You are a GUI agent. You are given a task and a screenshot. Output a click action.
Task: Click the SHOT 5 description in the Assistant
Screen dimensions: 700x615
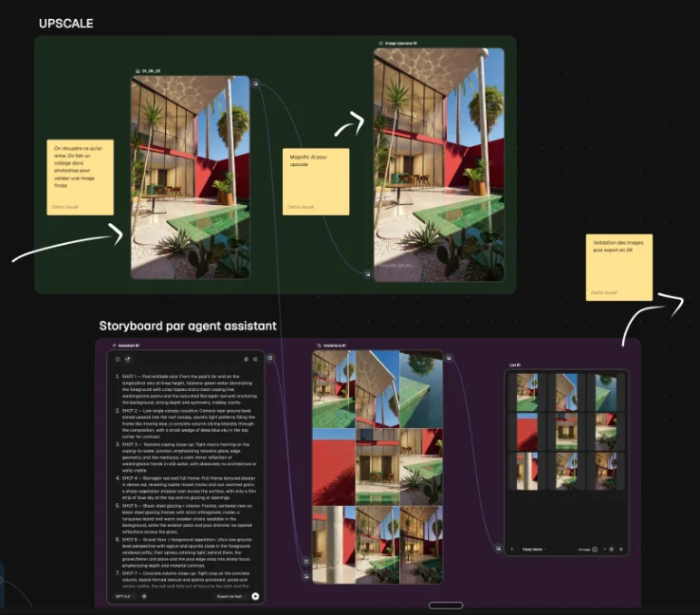(x=189, y=519)
